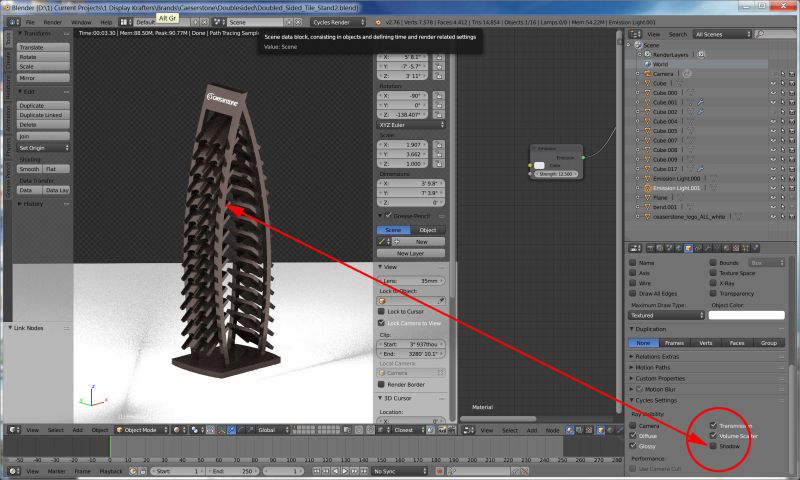Click the play animation button
800x480 pixels.
tap(345, 471)
